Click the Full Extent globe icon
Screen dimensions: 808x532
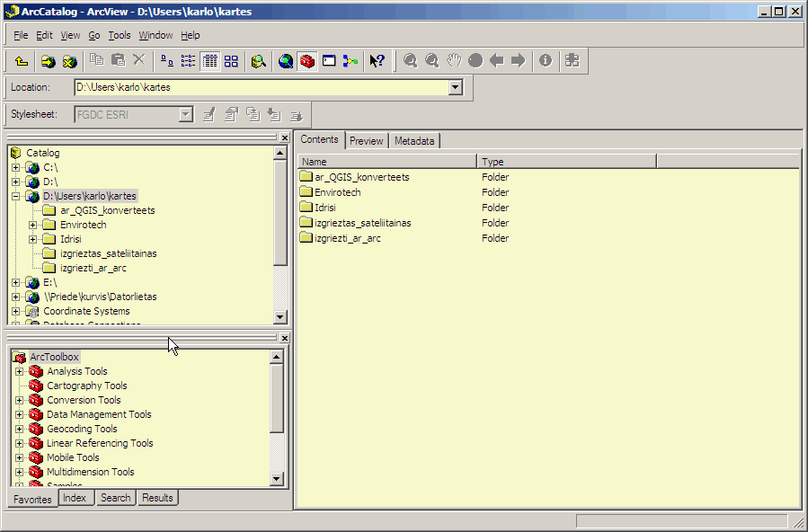click(x=475, y=61)
